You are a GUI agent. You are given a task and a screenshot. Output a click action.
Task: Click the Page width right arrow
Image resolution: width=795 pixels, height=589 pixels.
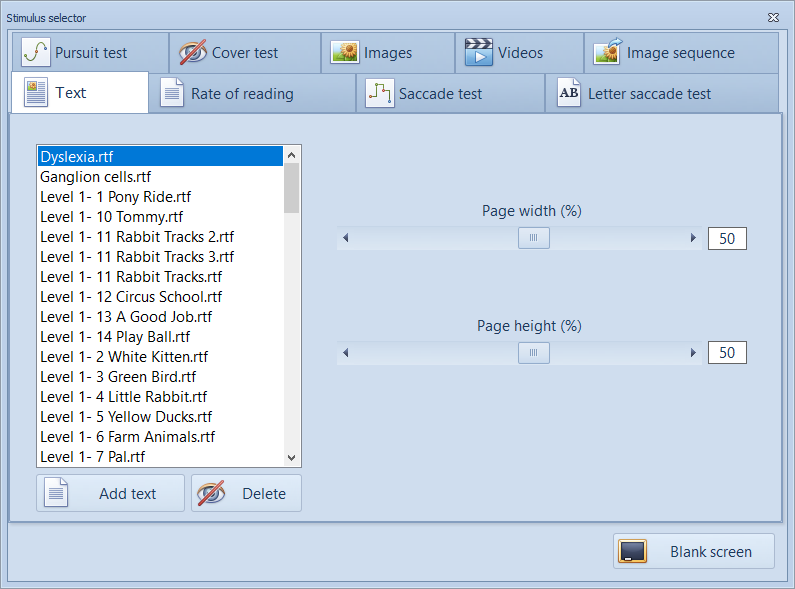(693, 238)
